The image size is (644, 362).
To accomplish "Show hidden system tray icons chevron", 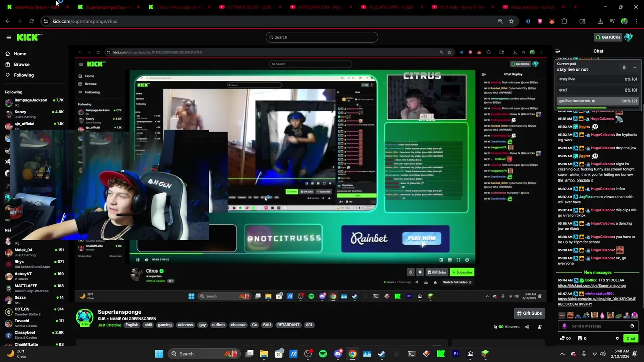I will pyautogui.click(x=562, y=354).
